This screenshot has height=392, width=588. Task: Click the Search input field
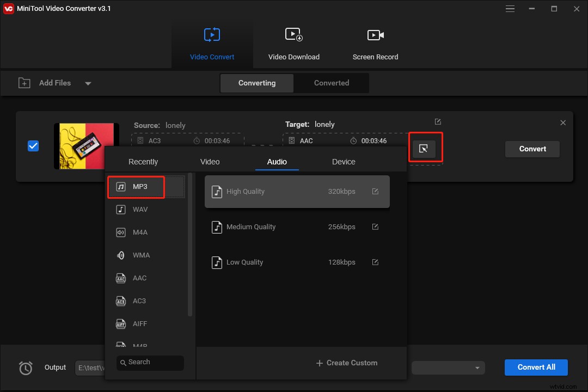pos(150,363)
